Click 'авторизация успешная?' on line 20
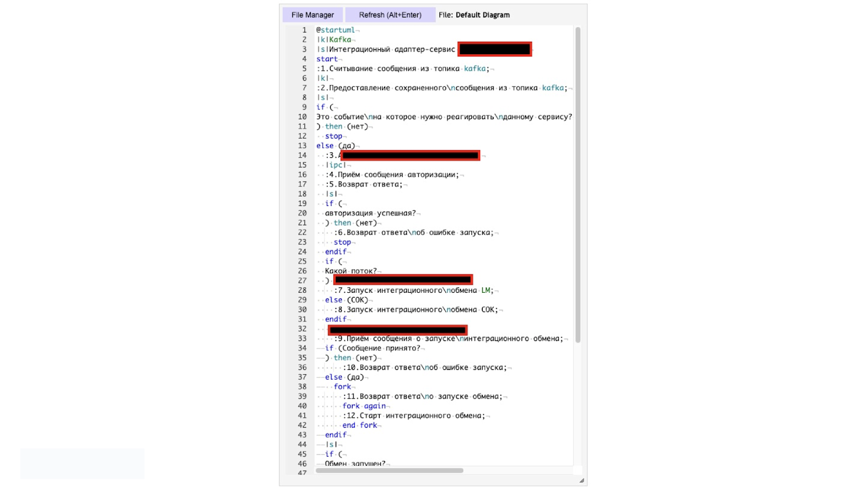This screenshot has height=488, width=868. click(x=371, y=214)
